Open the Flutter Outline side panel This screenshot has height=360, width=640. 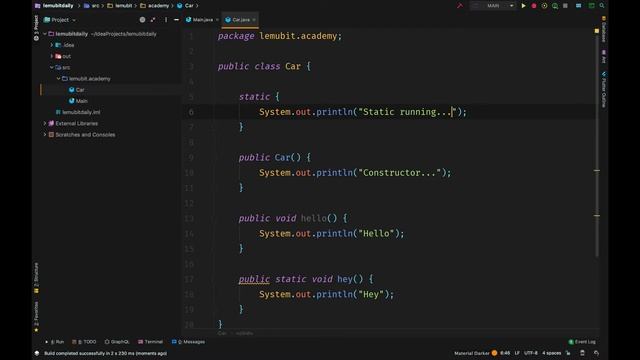604,90
